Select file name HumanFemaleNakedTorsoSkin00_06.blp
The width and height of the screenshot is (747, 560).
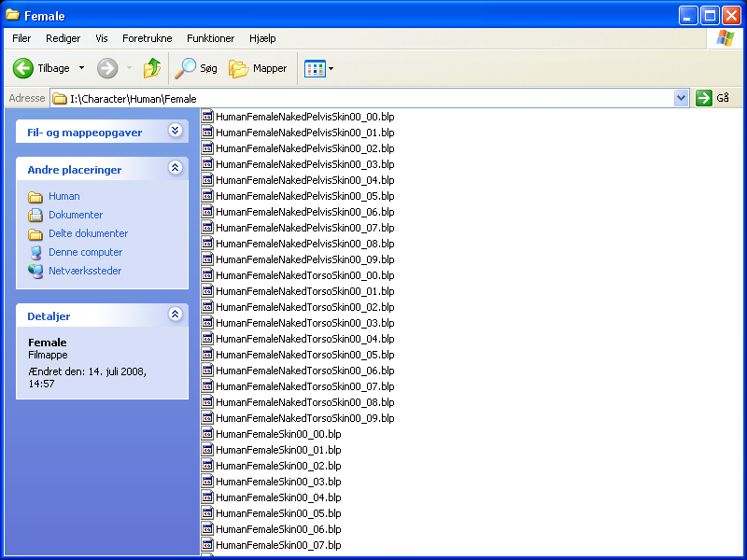(305, 371)
